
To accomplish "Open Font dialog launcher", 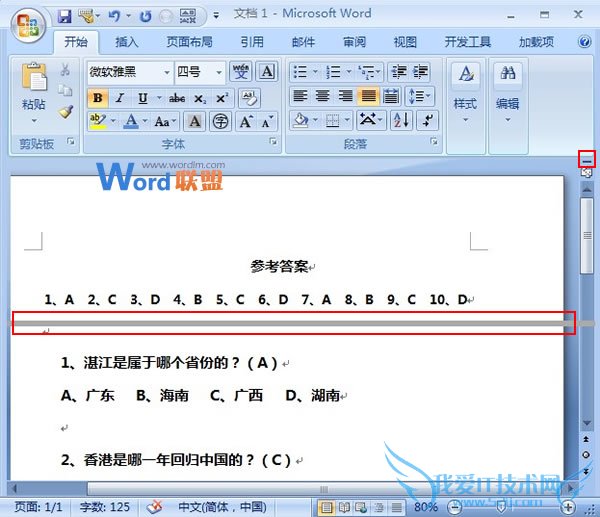I will [273, 142].
